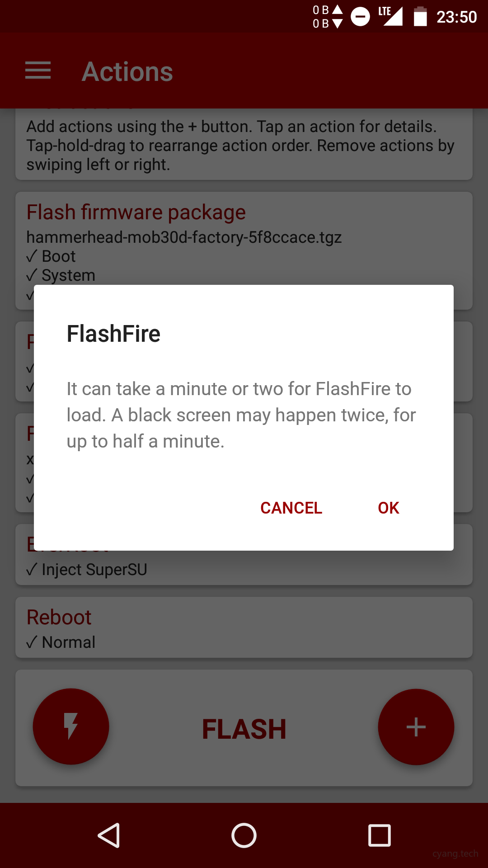Tap the clock in status bar
Image resolution: width=488 pixels, height=868 pixels.
pyautogui.click(x=456, y=17)
